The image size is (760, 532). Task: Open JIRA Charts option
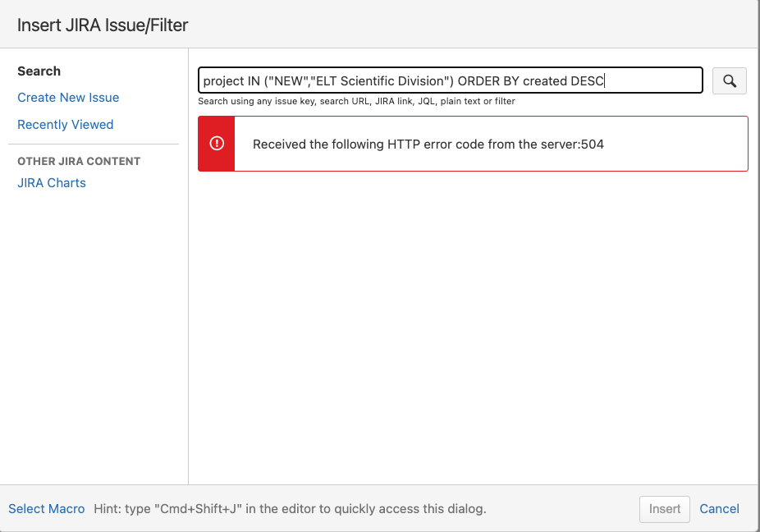[x=52, y=183]
